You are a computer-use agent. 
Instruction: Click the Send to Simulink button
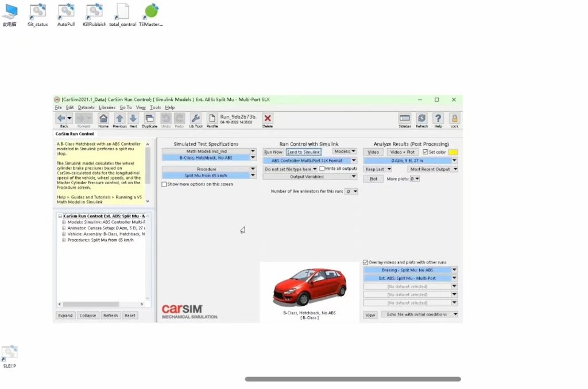click(x=304, y=151)
